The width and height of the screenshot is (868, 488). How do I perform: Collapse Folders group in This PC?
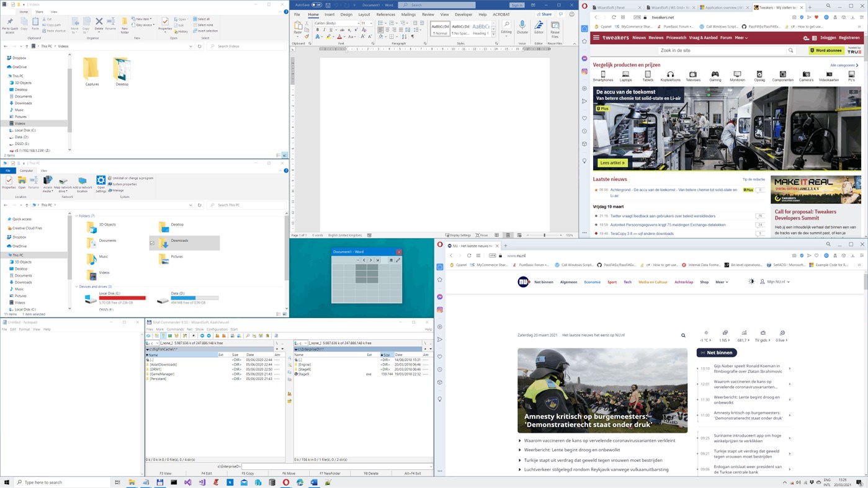(x=77, y=216)
